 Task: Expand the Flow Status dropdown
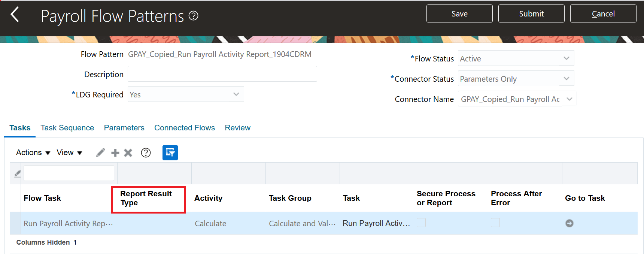tap(566, 58)
